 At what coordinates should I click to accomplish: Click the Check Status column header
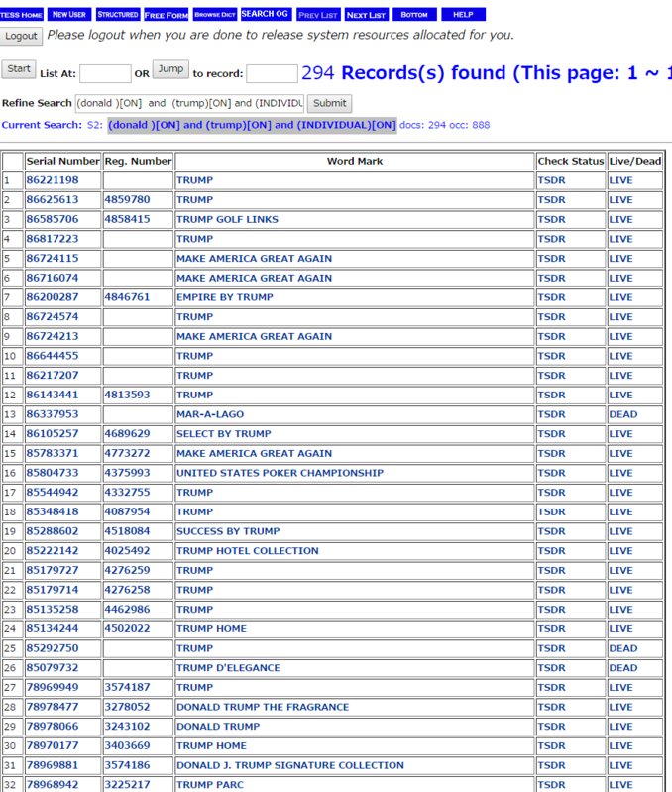(x=571, y=162)
